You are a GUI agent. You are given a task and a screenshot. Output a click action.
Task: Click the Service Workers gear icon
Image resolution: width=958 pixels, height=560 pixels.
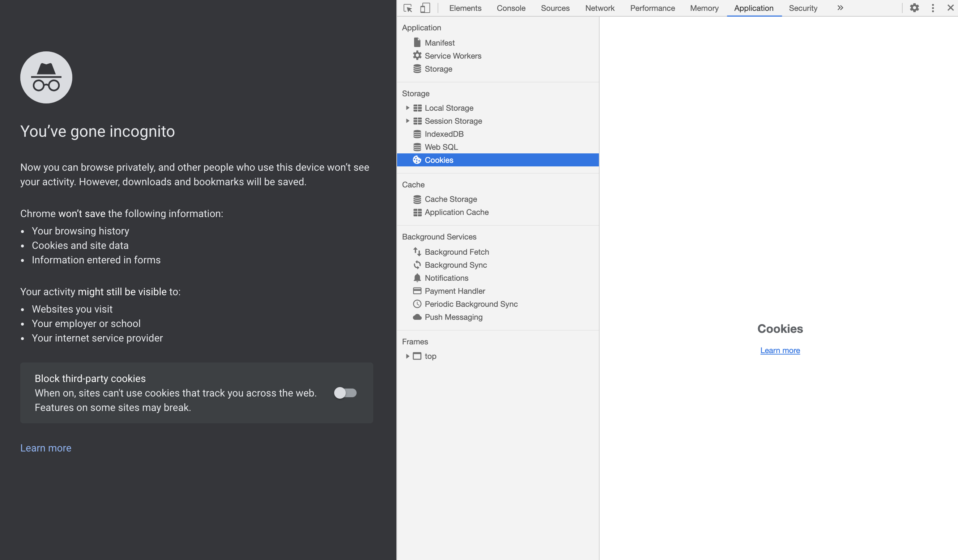click(x=417, y=55)
